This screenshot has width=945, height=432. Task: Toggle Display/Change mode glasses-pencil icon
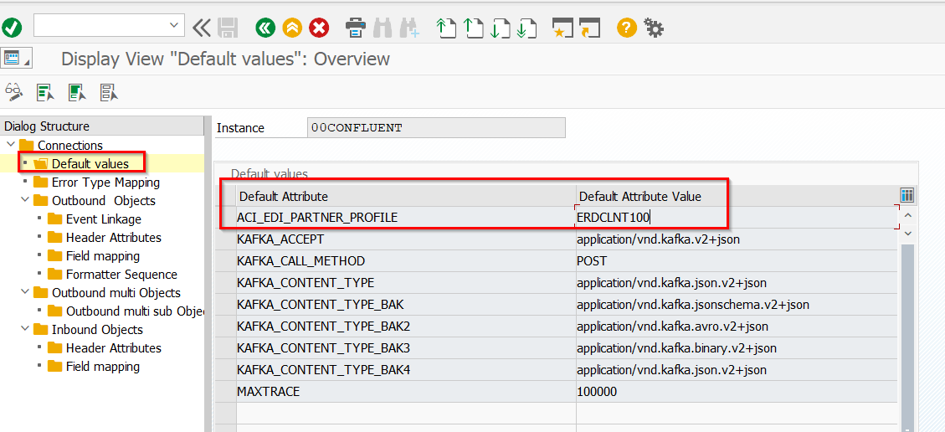pos(14,92)
